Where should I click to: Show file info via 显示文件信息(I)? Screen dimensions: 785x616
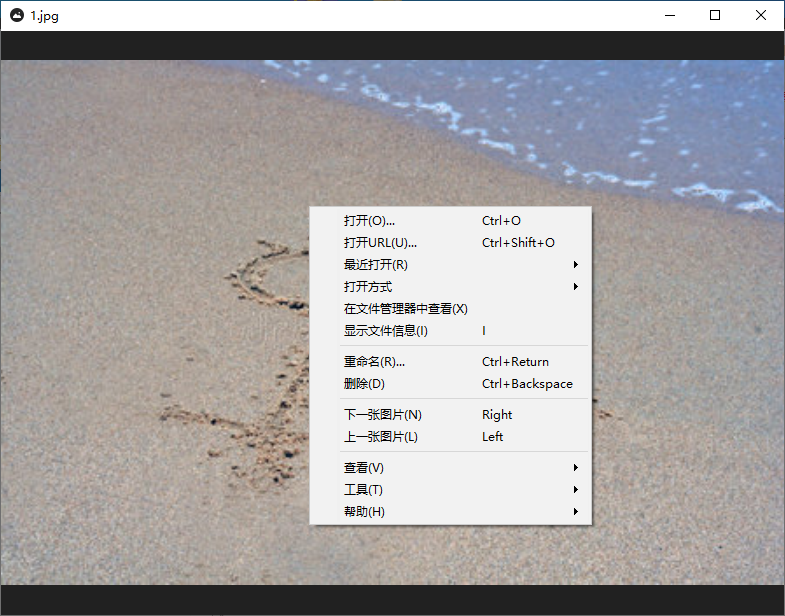[385, 331]
